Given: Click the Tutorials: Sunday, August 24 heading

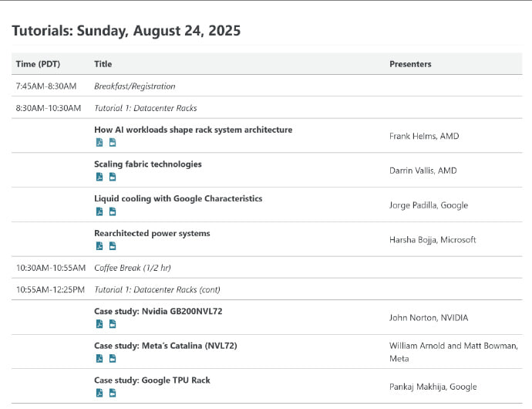Looking at the screenshot, I should coord(126,31).
